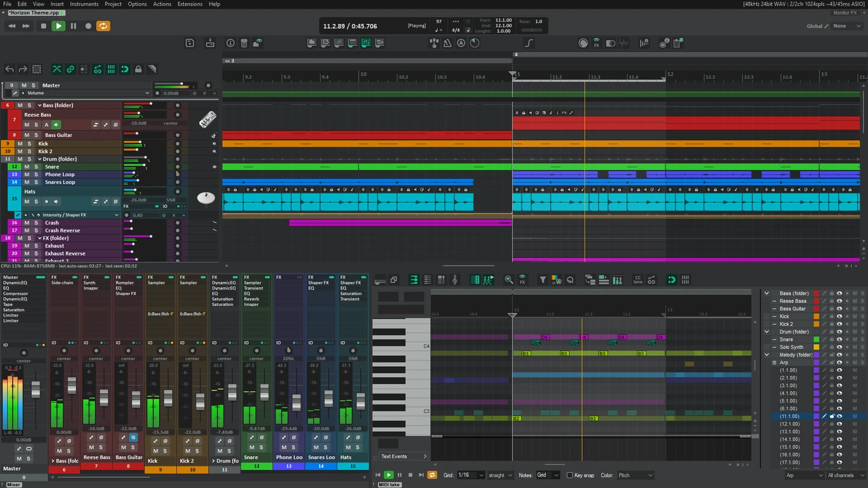The image size is (868, 488).
Task: Open the Color Pitch dropdown
Action: click(x=634, y=475)
